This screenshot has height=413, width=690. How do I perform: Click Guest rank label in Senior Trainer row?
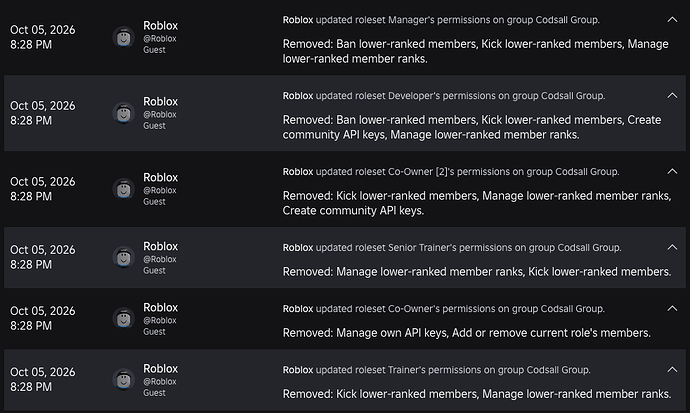(154, 270)
